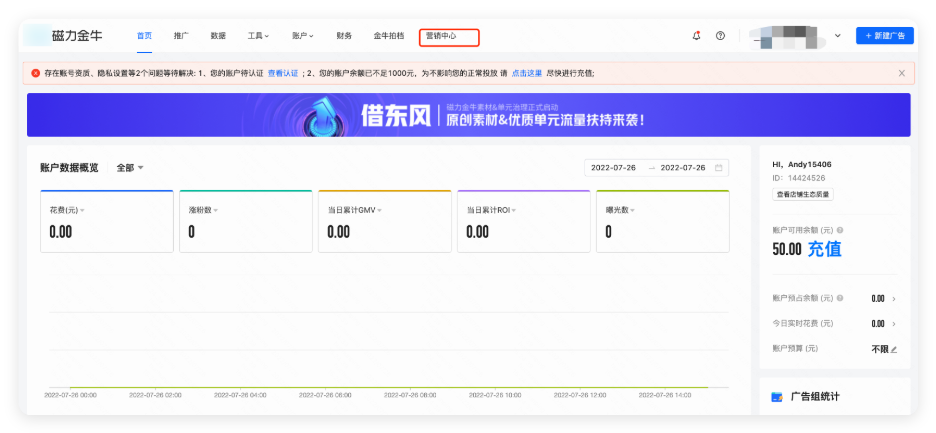Screen dimensions: 936x433
Task: Change the 花费(元) metric dropdown
Action: tap(82, 210)
